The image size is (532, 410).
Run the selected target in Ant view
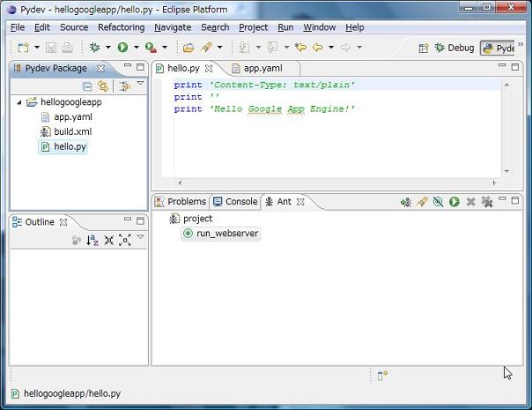[454, 202]
